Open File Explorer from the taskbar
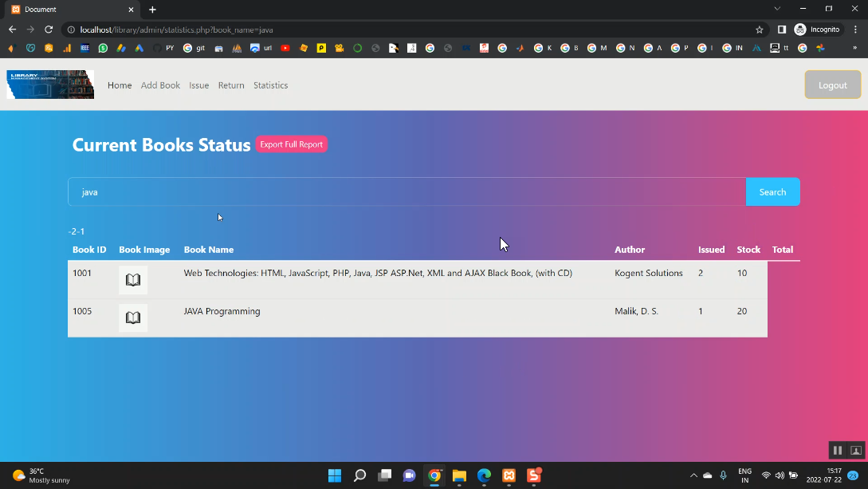Viewport: 868px width, 489px height. [x=459, y=475]
